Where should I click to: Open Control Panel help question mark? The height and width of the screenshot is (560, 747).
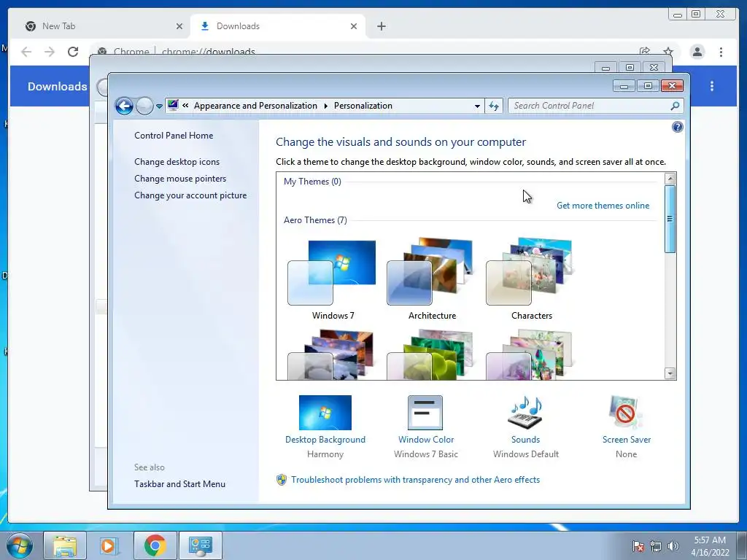[677, 127]
